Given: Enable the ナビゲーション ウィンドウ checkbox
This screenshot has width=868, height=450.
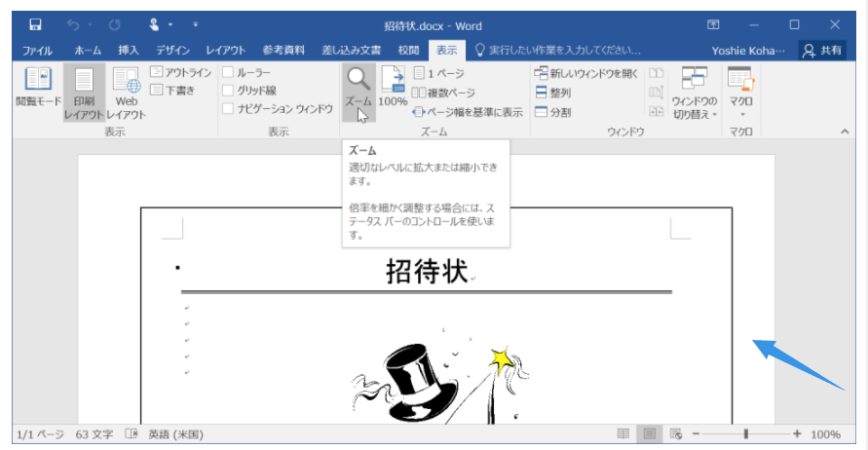Looking at the screenshot, I should pos(228,108).
